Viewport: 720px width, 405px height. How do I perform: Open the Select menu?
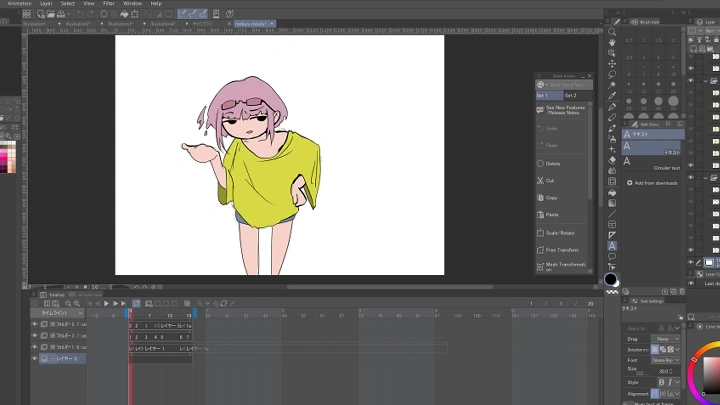tap(68, 3)
